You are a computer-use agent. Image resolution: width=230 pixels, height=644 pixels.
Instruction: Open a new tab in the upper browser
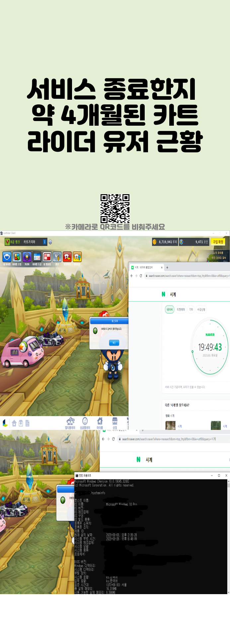(167, 267)
